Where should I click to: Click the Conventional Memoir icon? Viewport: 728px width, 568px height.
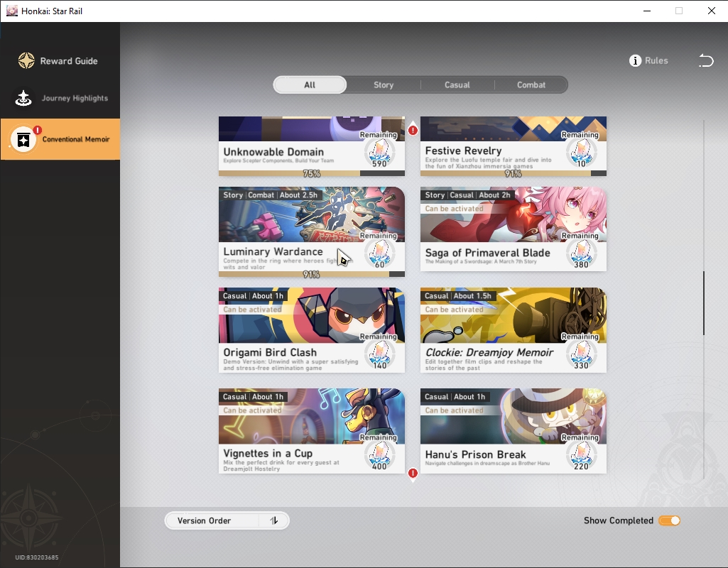click(x=23, y=139)
